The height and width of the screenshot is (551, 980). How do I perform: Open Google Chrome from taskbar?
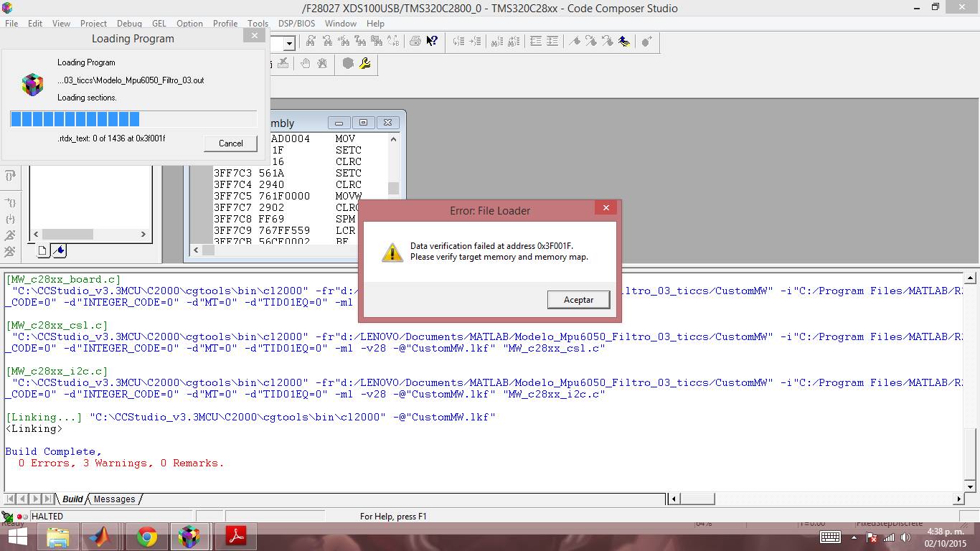coord(147,537)
